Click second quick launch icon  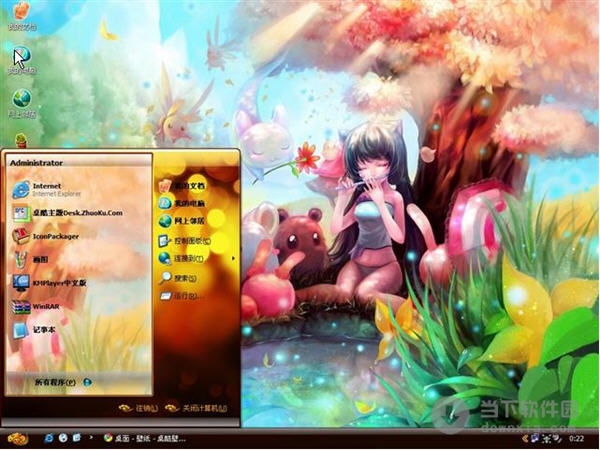click(x=63, y=438)
